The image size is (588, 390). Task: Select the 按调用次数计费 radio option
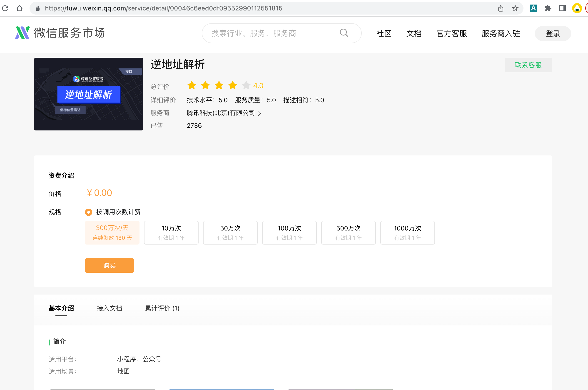coord(89,212)
